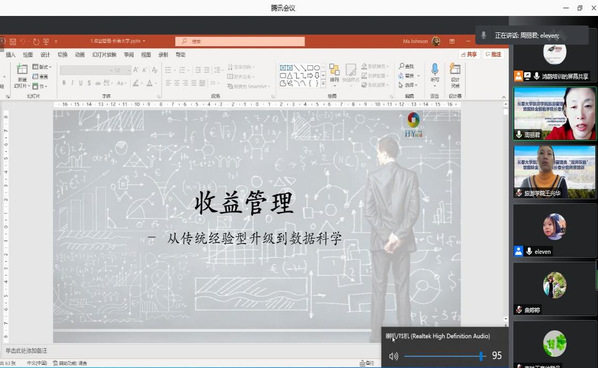
Task: Click the 共享 Share button
Action: click(469, 55)
